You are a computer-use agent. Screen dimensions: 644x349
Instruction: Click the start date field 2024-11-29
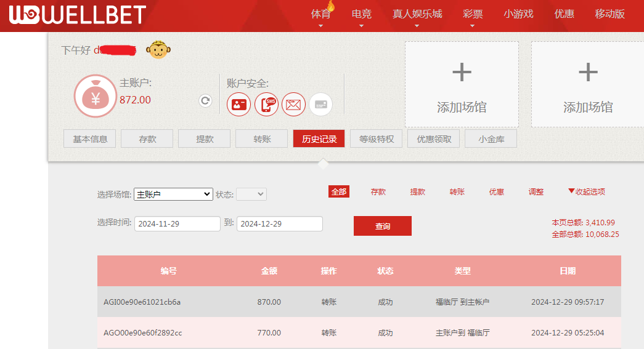tap(177, 223)
